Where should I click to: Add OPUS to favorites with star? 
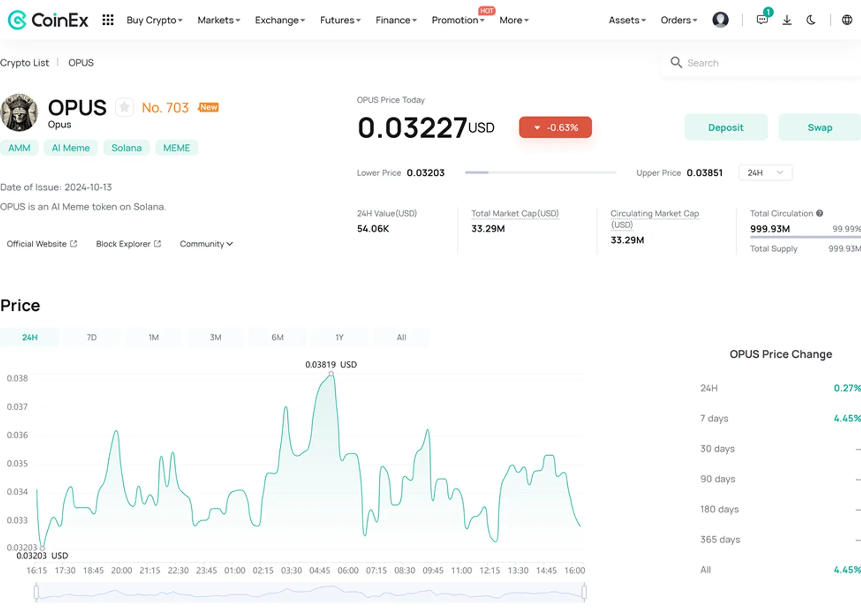point(124,107)
